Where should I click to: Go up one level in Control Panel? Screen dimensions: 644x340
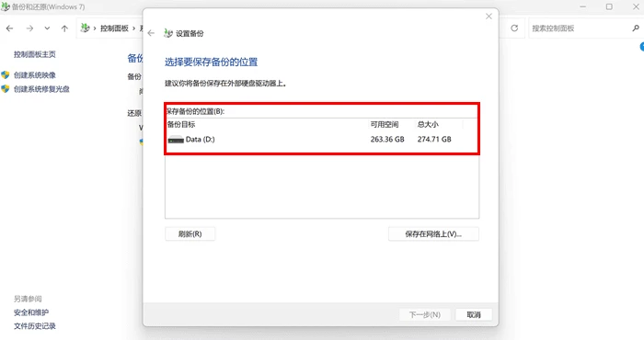coord(64,28)
